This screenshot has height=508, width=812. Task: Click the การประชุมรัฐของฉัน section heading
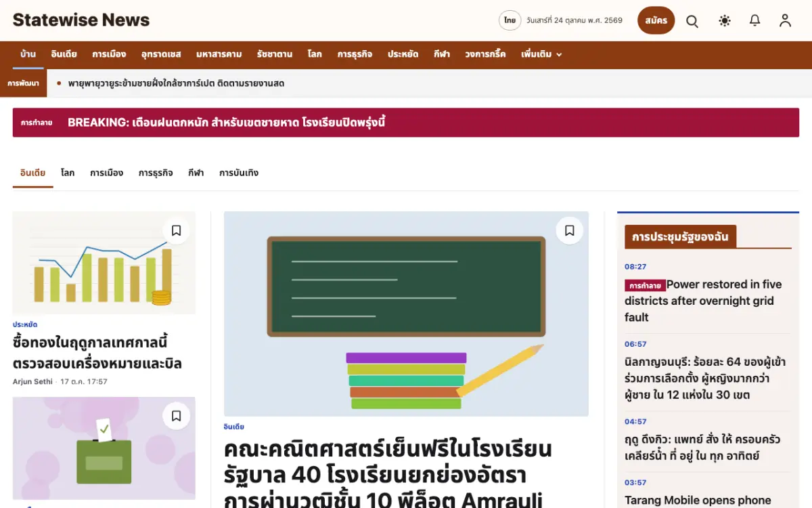(680, 237)
